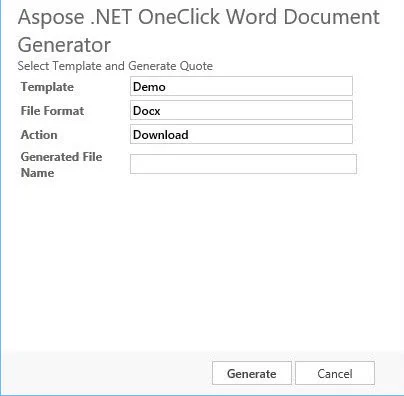The image size is (404, 396).
Task: Click the File Format label
Action: [x=52, y=111]
